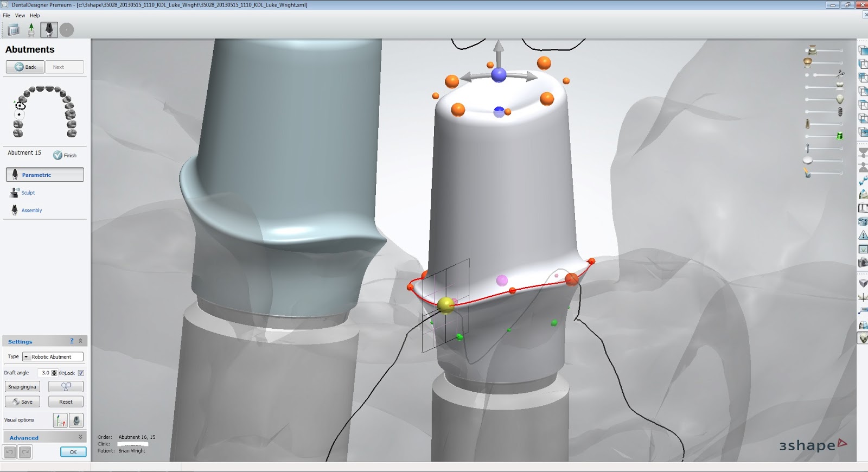
Task: Adjust the screw visibility slider
Action: tap(825, 148)
